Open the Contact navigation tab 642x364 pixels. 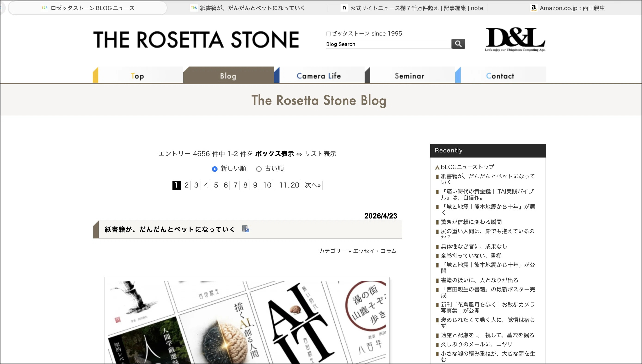500,75
